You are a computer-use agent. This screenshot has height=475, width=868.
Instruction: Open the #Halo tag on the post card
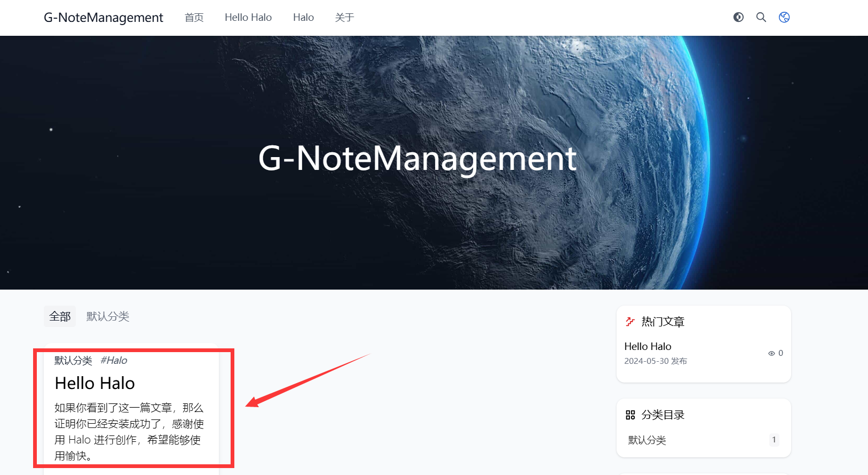114,361
